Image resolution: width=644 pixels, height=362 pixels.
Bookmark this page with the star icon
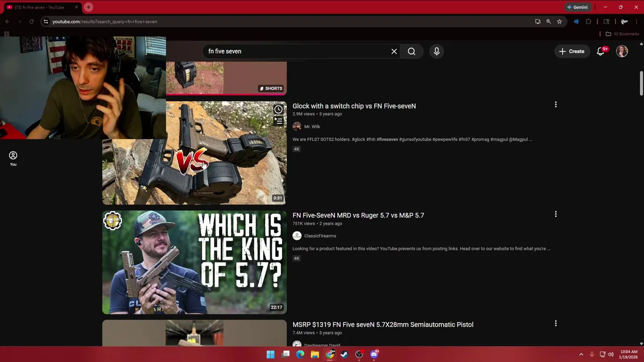tap(559, 22)
